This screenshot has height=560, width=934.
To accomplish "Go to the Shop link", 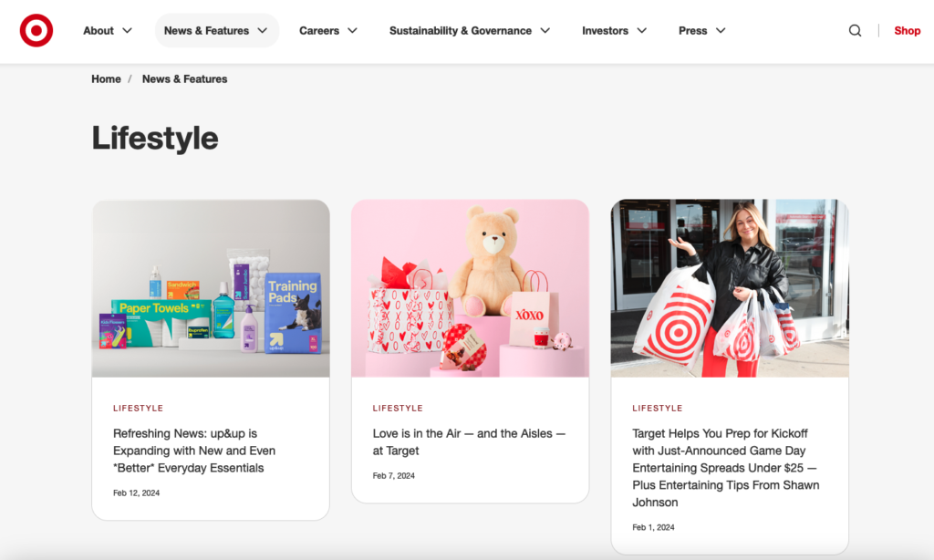I will 908,30.
